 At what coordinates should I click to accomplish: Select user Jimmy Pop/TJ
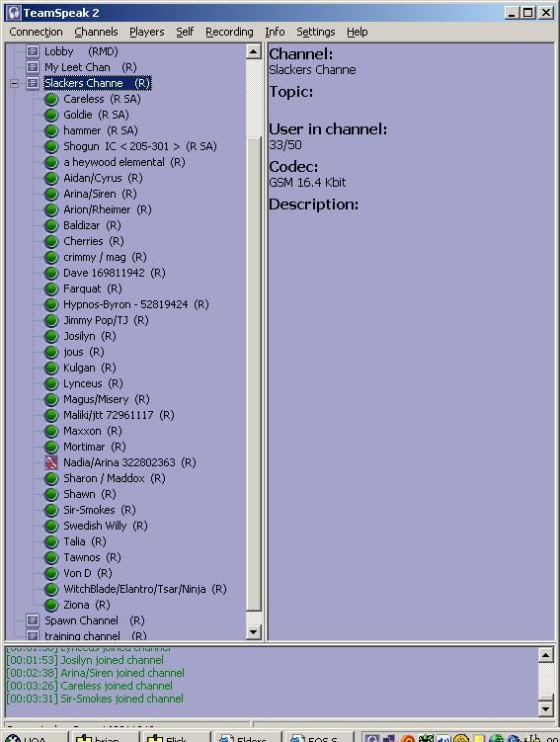coord(106,320)
